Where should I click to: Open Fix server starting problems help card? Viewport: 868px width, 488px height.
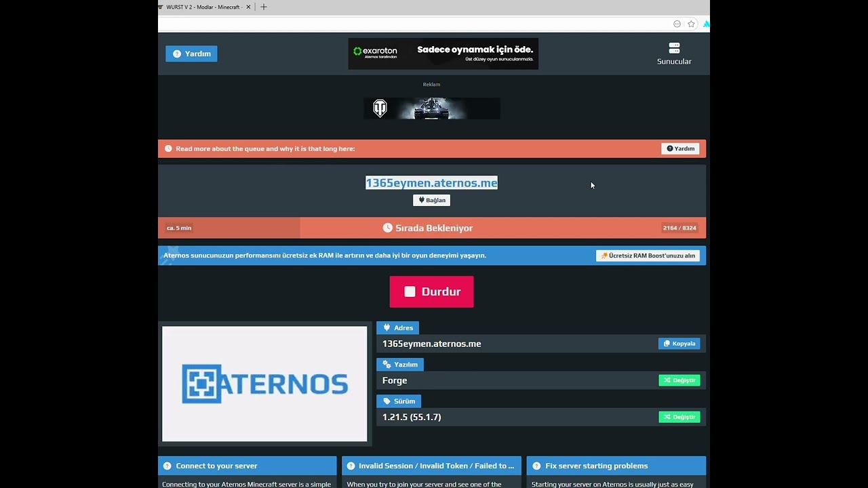tap(616, 466)
